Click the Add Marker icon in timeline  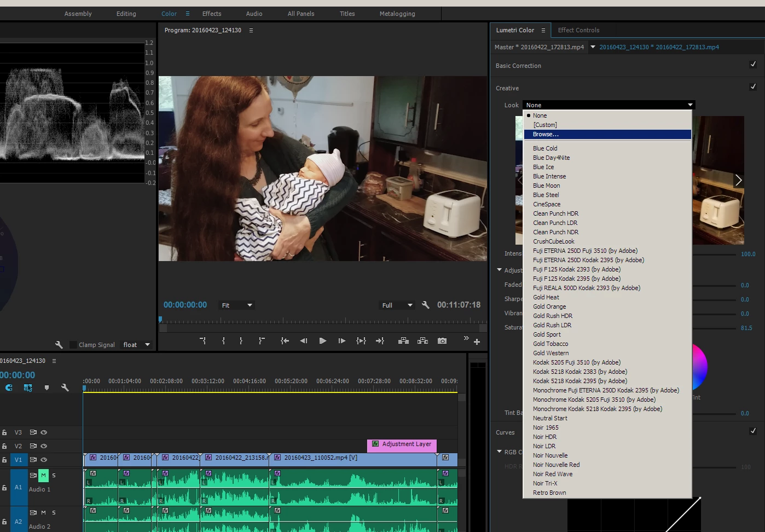click(47, 388)
